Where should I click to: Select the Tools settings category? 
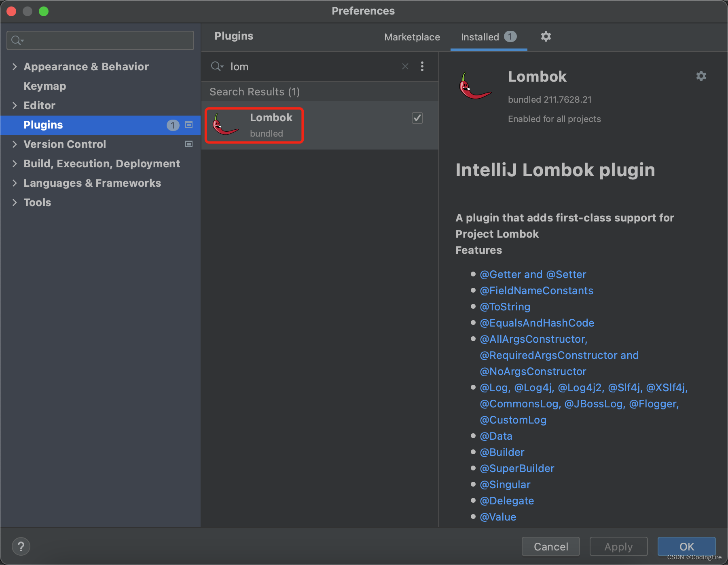point(37,202)
